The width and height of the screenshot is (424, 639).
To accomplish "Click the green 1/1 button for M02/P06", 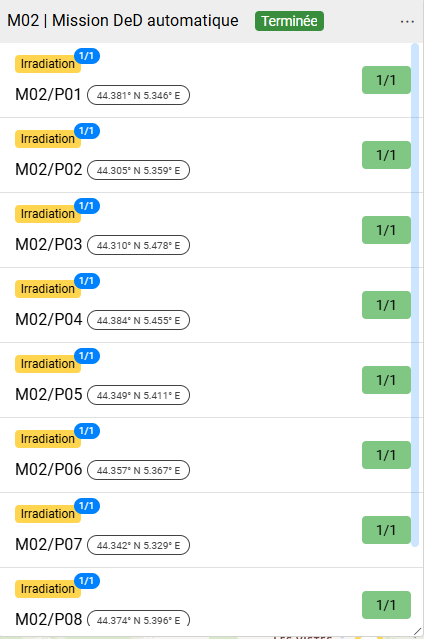I will point(386,455).
